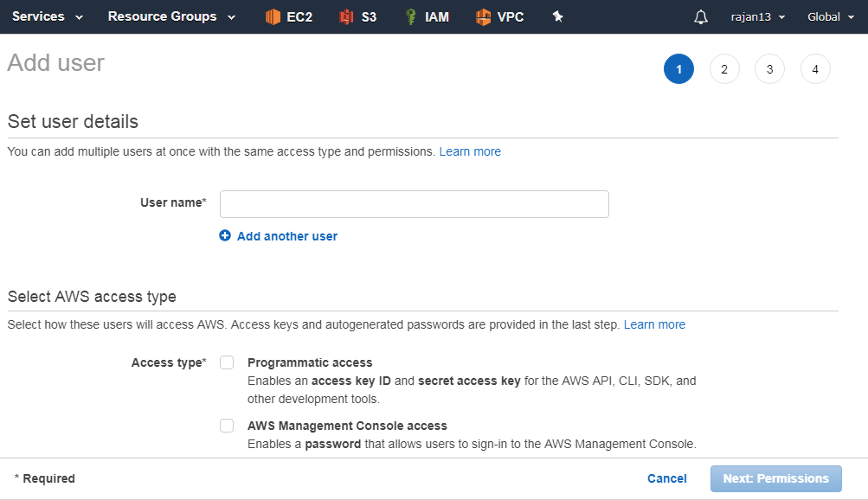Open the IAM key shortcut icon
The image size is (868, 500).
pyautogui.click(x=411, y=17)
